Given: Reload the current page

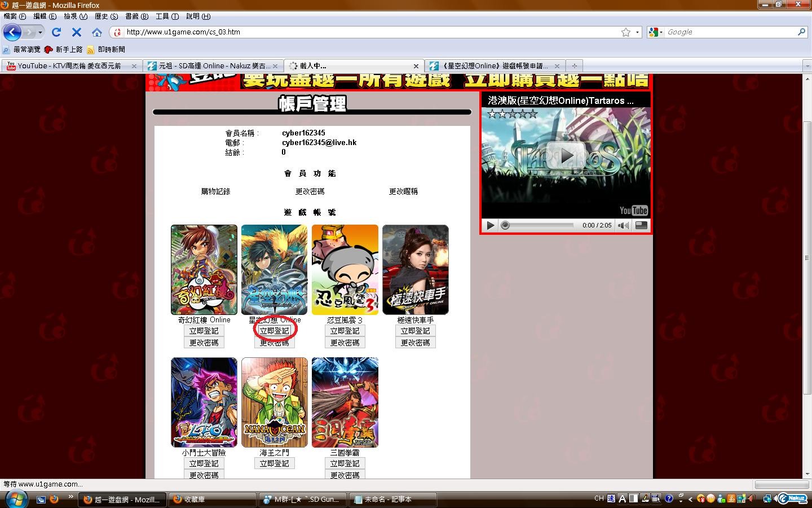Looking at the screenshot, I should pyautogui.click(x=56, y=32).
